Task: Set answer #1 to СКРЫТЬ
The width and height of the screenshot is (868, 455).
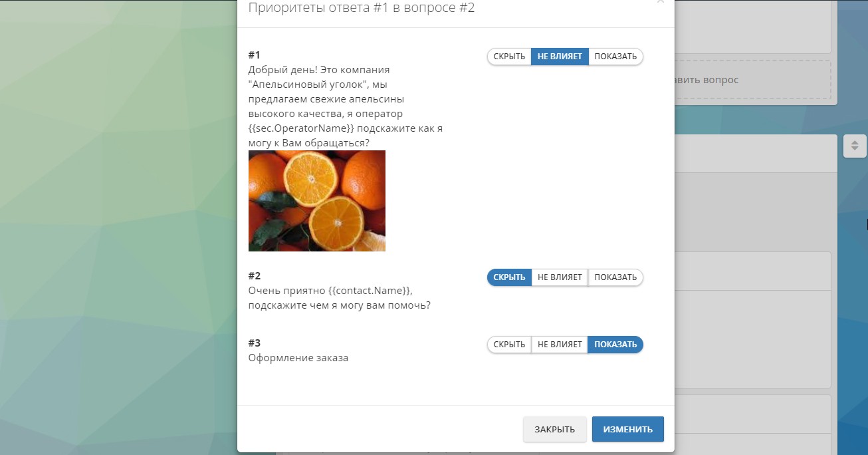Action: pyautogui.click(x=509, y=57)
